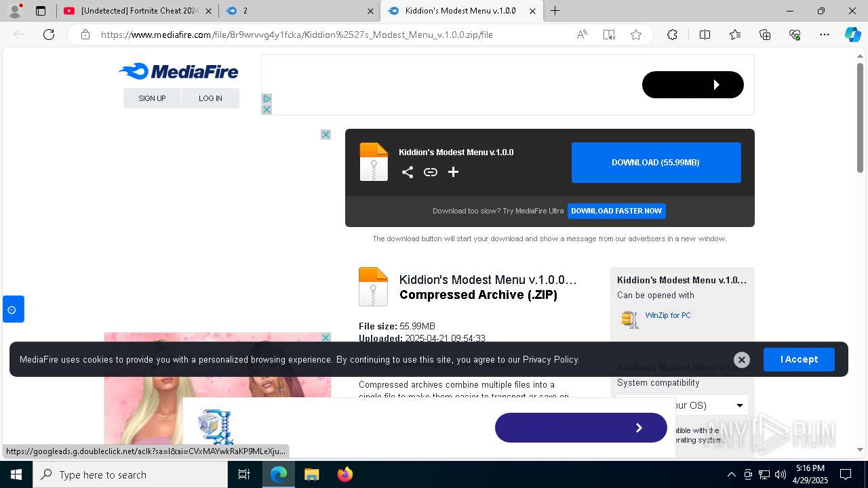
Task: Open Copilot sidebar icon
Action: click(852, 35)
